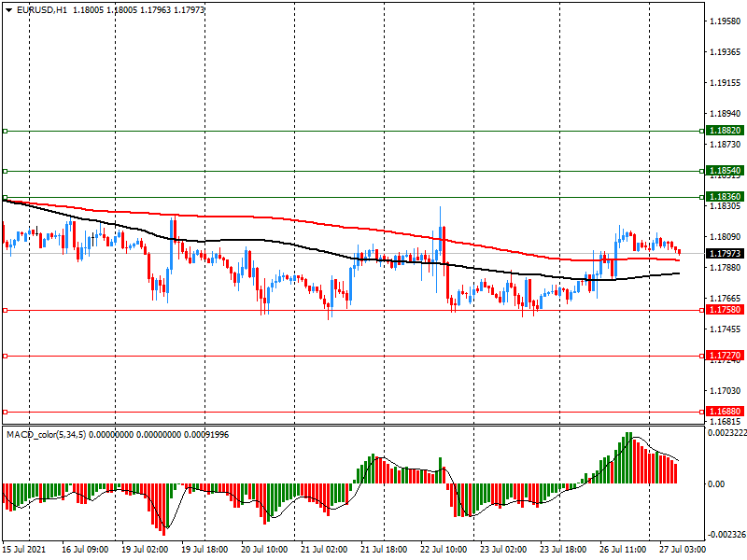Click the 19 Jul 02:00 time label
This screenshot has width=747, height=560.
coord(145,550)
